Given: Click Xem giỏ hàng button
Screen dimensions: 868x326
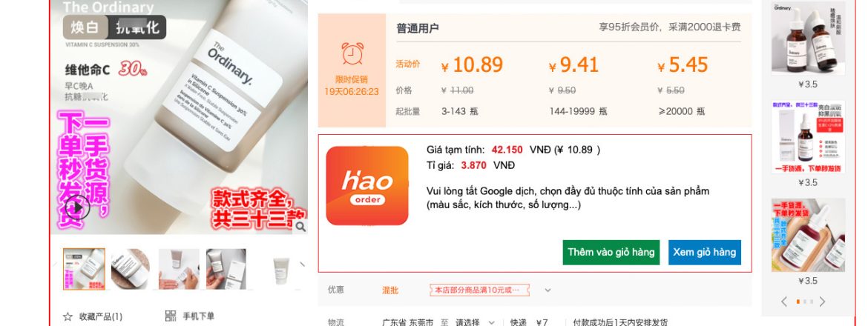Looking at the screenshot, I should [705, 253].
